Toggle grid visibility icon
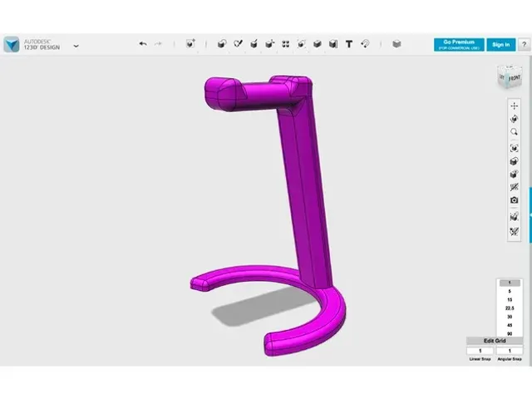Viewport: 532px width, 399px height. pyautogui.click(x=514, y=216)
